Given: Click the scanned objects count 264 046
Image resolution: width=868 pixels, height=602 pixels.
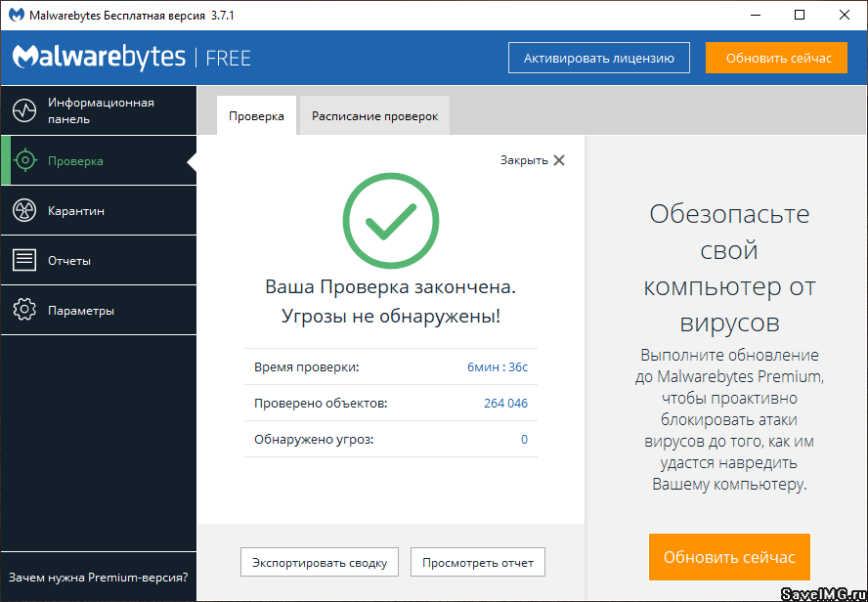Looking at the screenshot, I should [505, 403].
